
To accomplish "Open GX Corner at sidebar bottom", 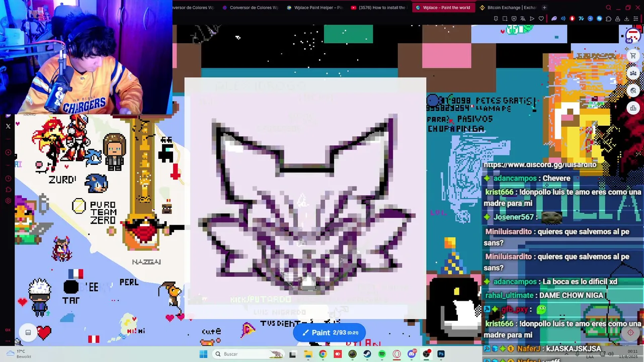I will 8,330.
